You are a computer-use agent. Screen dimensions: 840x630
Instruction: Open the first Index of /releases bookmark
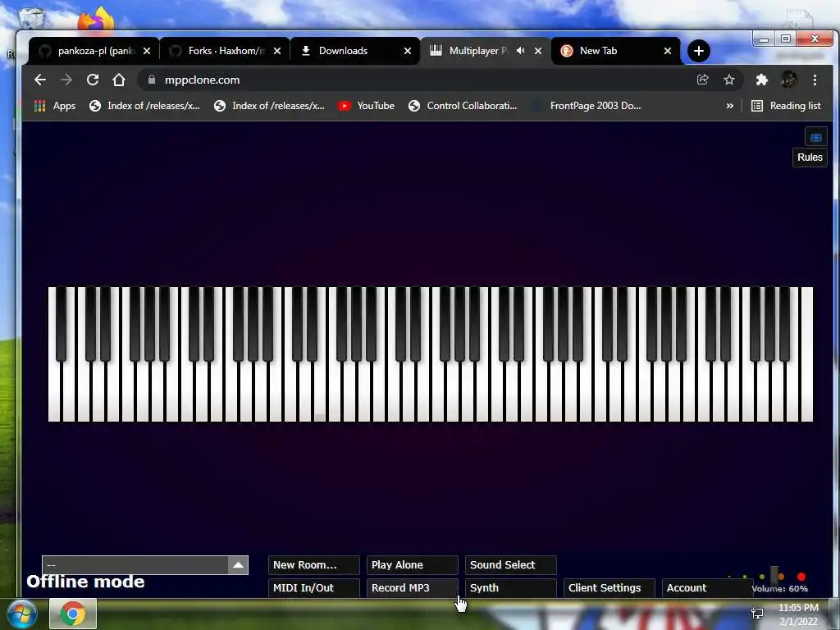coord(144,106)
